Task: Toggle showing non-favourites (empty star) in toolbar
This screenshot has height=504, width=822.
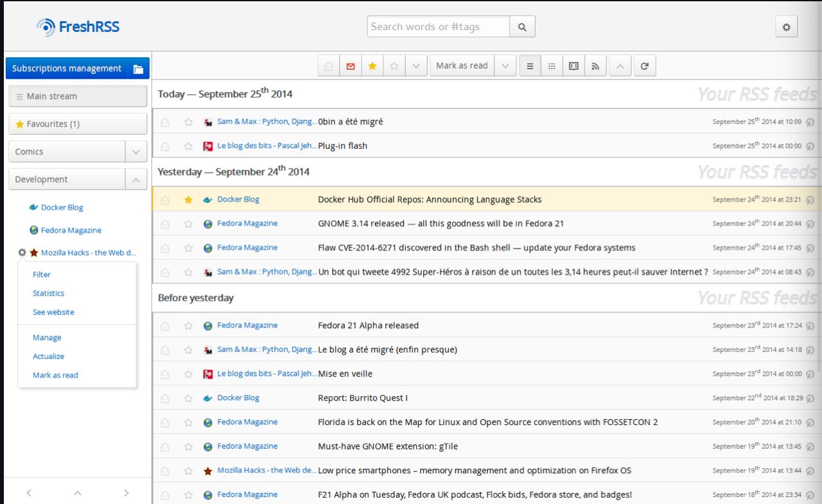Action: tap(394, 65)
